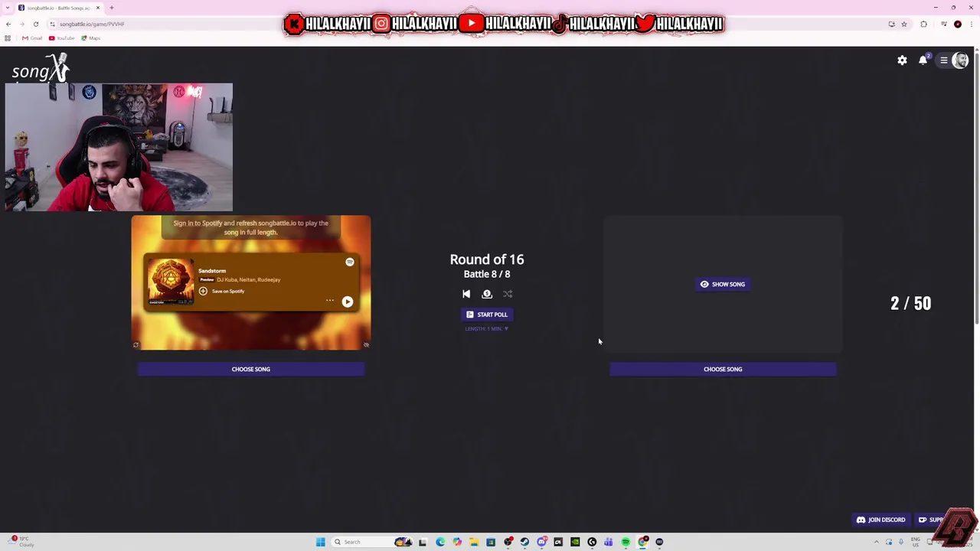Open the songbattle settings gear
This screenshot has height=551, width=980.
902,60
